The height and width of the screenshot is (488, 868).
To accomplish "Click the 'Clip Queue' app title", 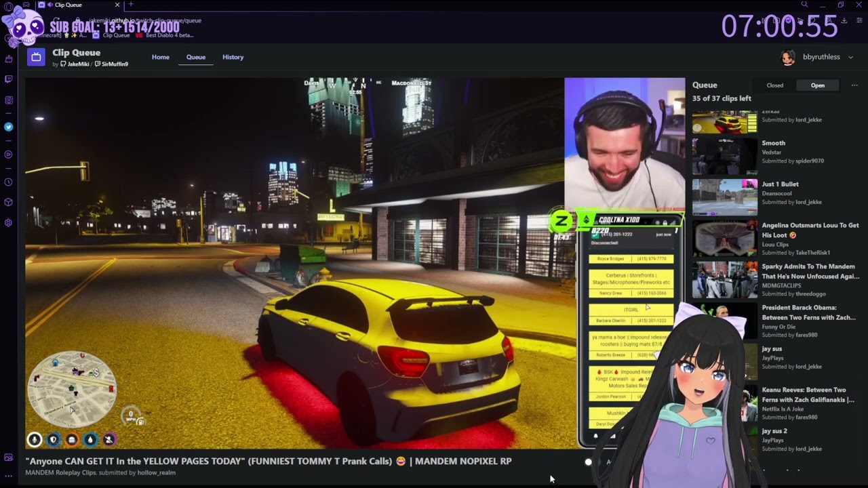I will pos(76,52).
